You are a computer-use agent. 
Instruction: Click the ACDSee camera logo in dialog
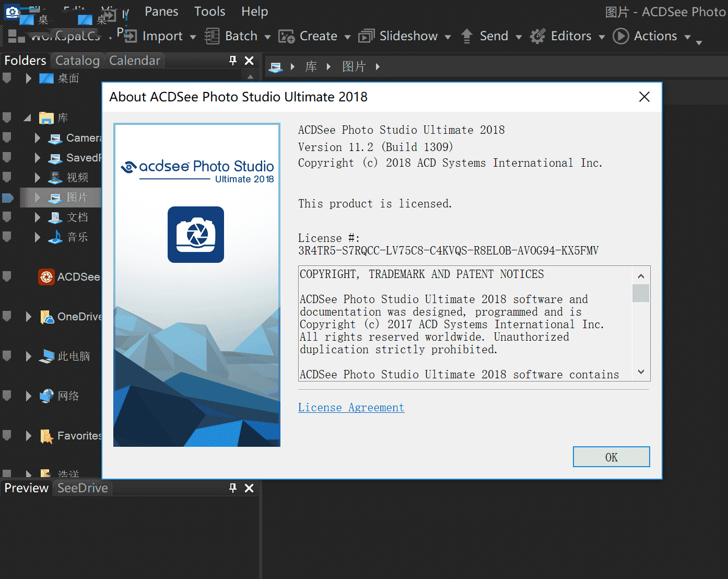click(x=196, y=235)
